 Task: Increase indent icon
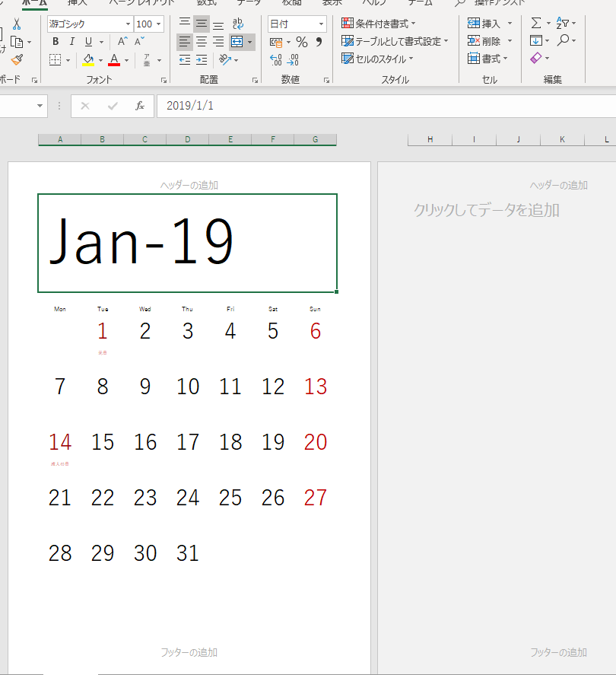pos(202,60)
